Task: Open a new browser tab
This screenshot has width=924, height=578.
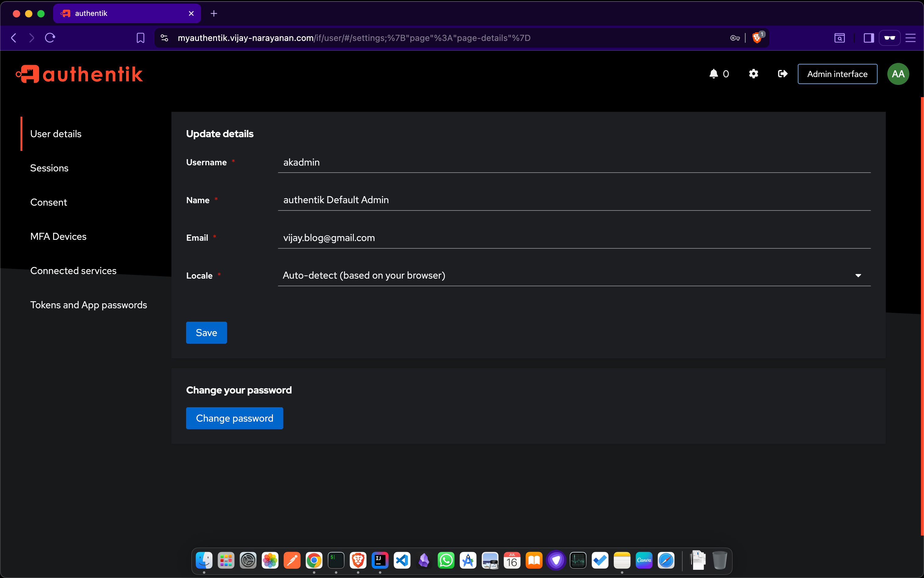Action: pyautogui.click(x=214, y=14)
